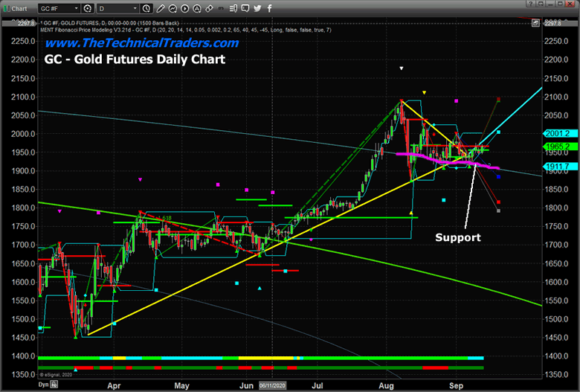Click the window linking icon
The width and height of the screenshot is (580, 392).
pyautogui.click(x=209, y=8)
